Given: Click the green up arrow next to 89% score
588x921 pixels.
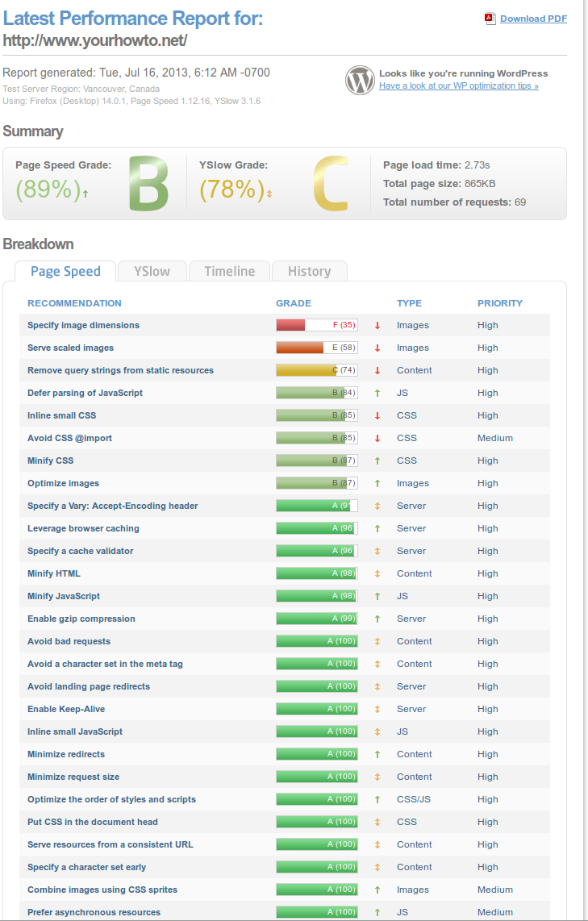Looking at the screenshot, I should 85,194.
